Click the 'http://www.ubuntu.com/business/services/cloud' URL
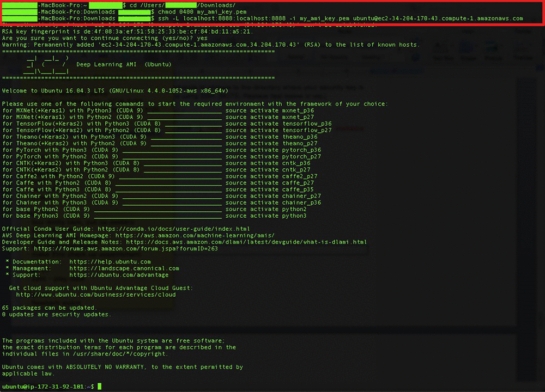 click(96, 295)
